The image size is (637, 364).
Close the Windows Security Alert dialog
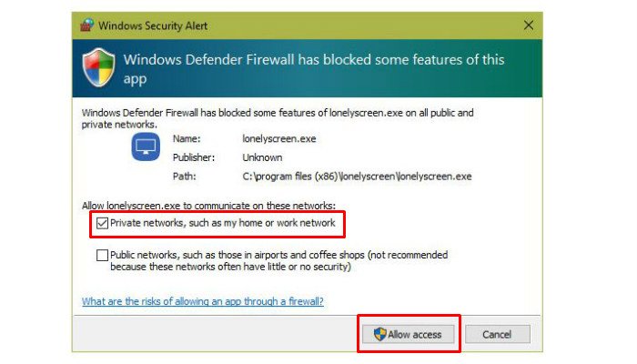tap(529, 25)
